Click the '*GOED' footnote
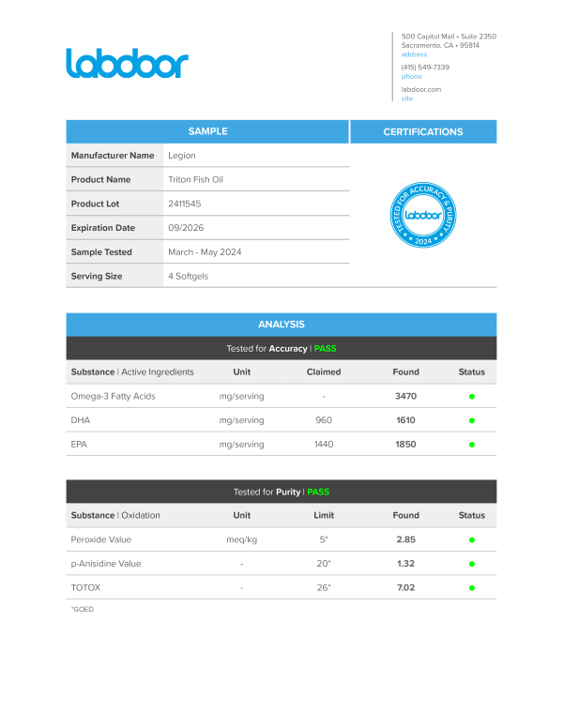 83,609
